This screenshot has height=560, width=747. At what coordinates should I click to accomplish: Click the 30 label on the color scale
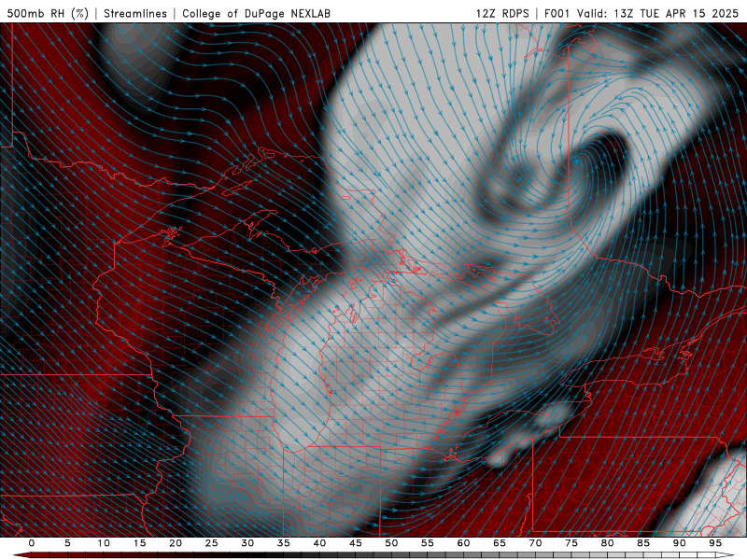point(247,543)
